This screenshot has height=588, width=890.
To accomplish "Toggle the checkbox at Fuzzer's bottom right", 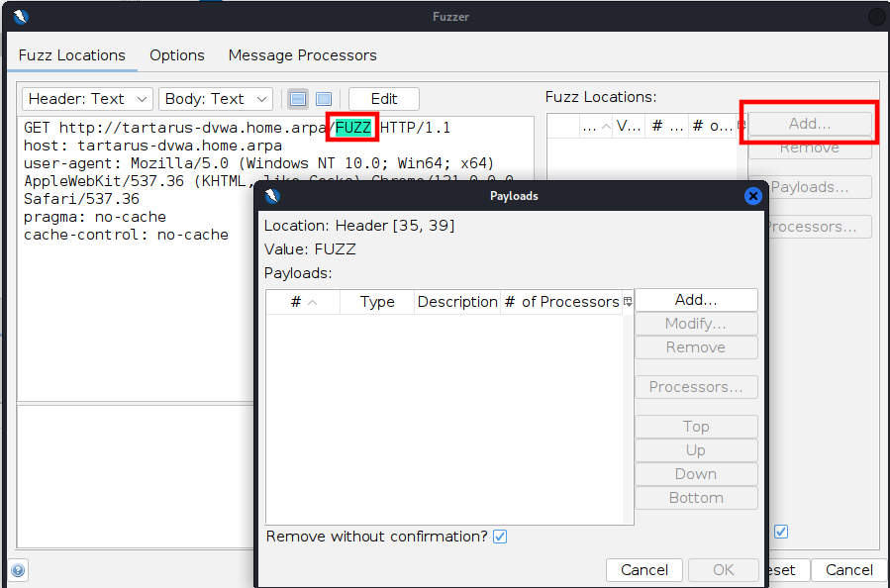I will pyautogui.click(x=780, y=532).
